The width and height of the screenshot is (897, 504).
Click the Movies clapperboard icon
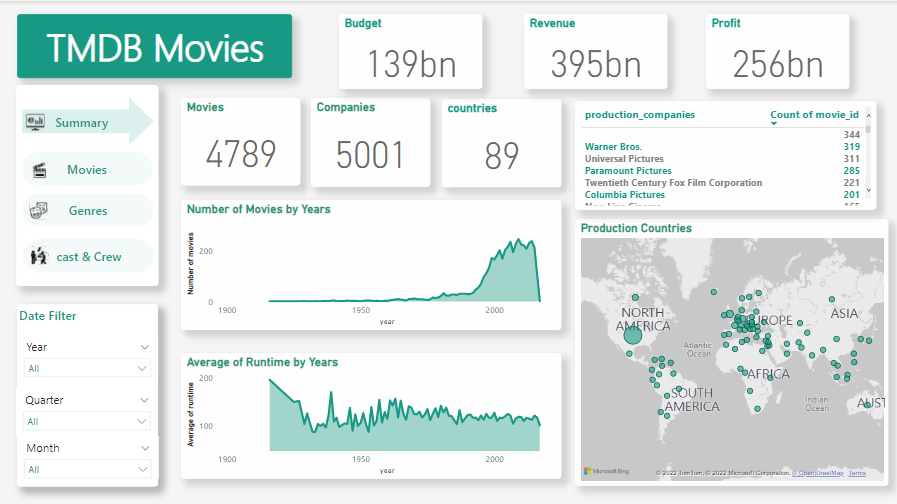[39, 170]
